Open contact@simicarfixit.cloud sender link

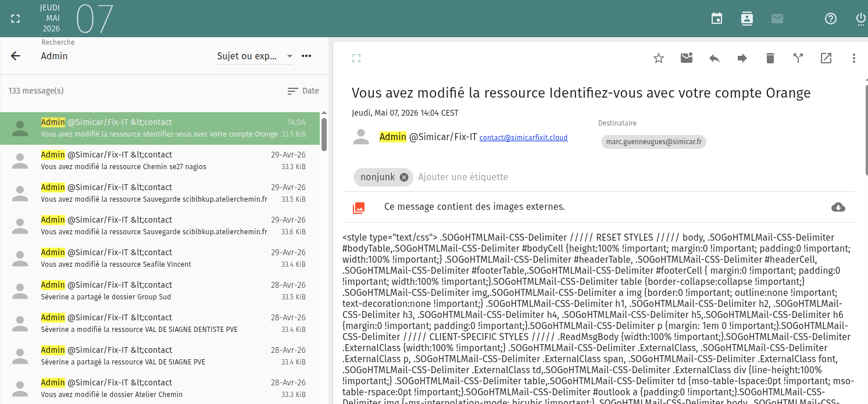pyautogui.click(x=523, y=138)
